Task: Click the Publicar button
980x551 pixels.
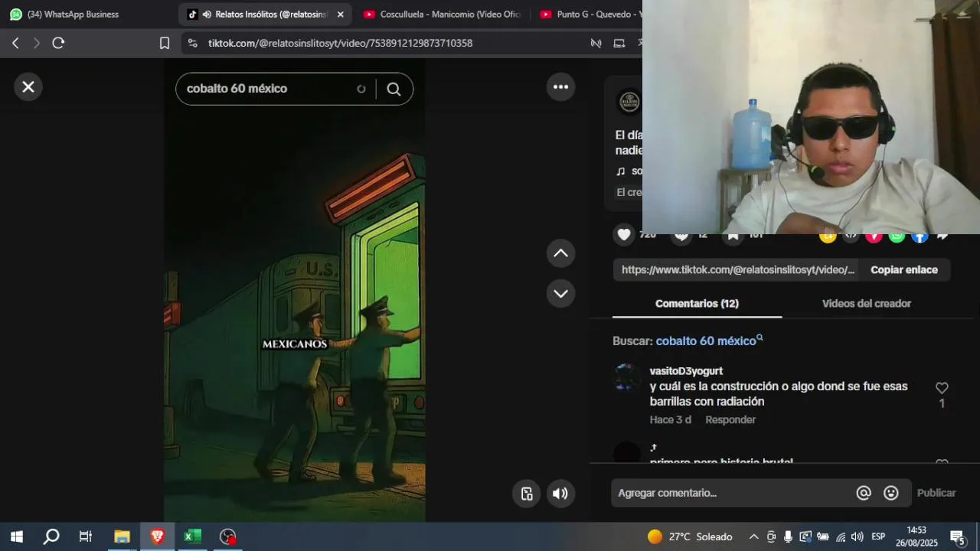Action: [936, 493]
